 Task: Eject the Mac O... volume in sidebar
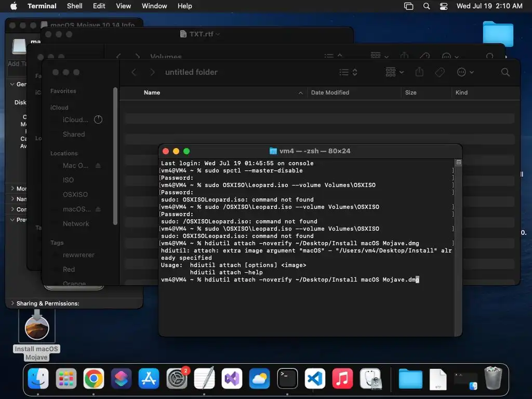[x=98, y=165]
